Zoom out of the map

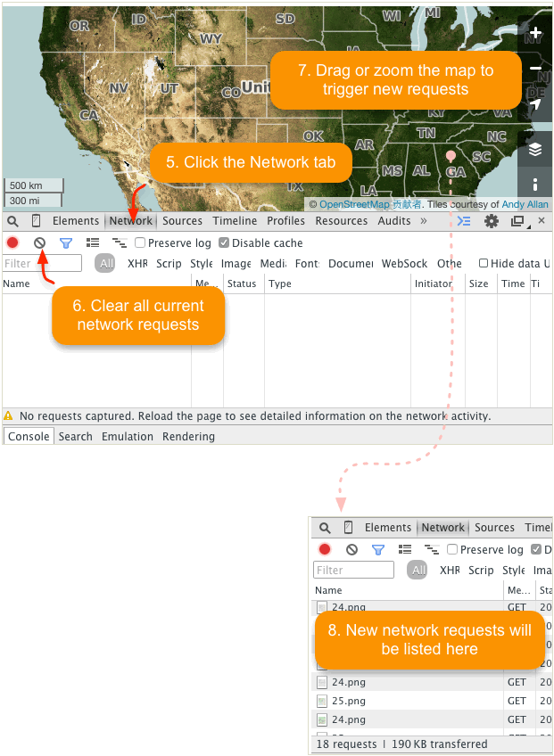point(535,69)
